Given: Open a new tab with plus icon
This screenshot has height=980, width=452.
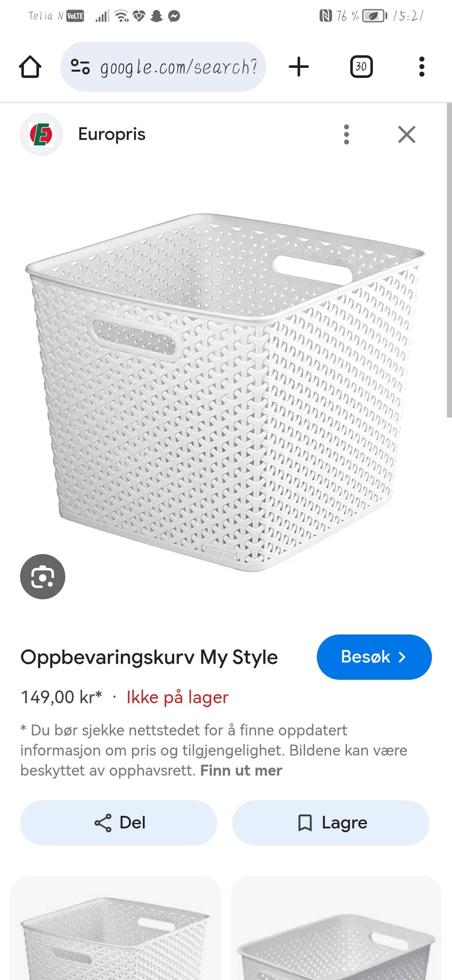Looking at the screenshot, I should (x=299, y=66).
